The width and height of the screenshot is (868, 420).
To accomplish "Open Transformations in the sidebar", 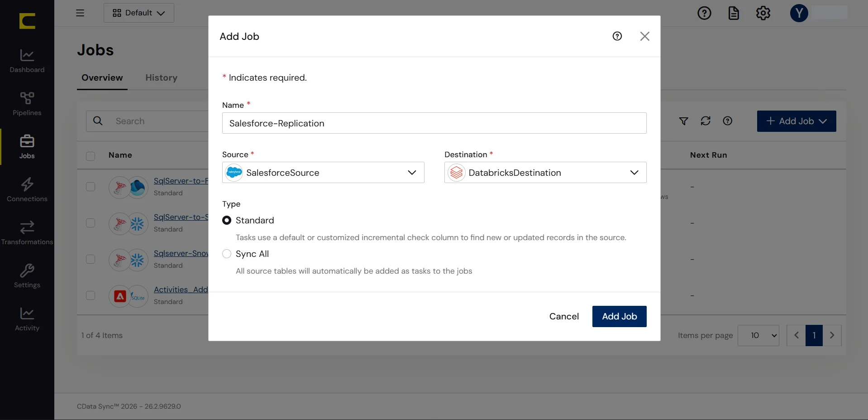I will (27, 233).
